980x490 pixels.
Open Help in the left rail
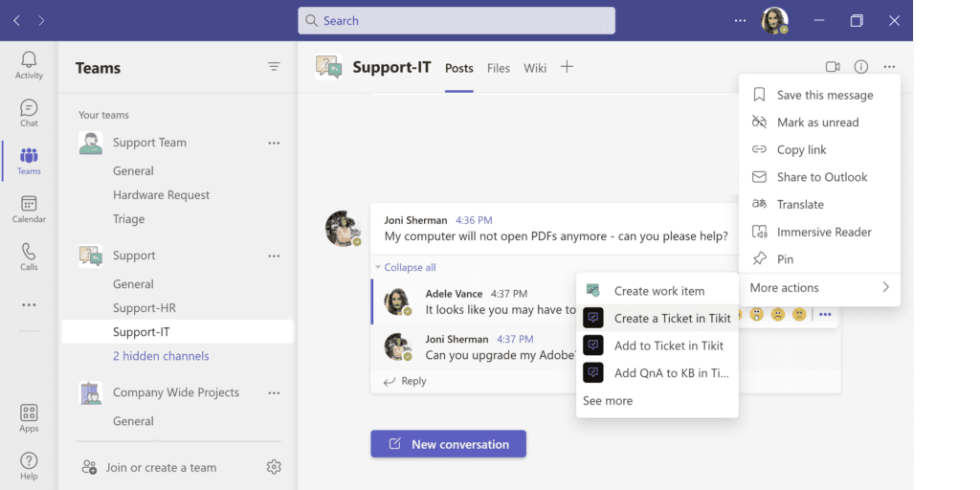tap(29, 466)
